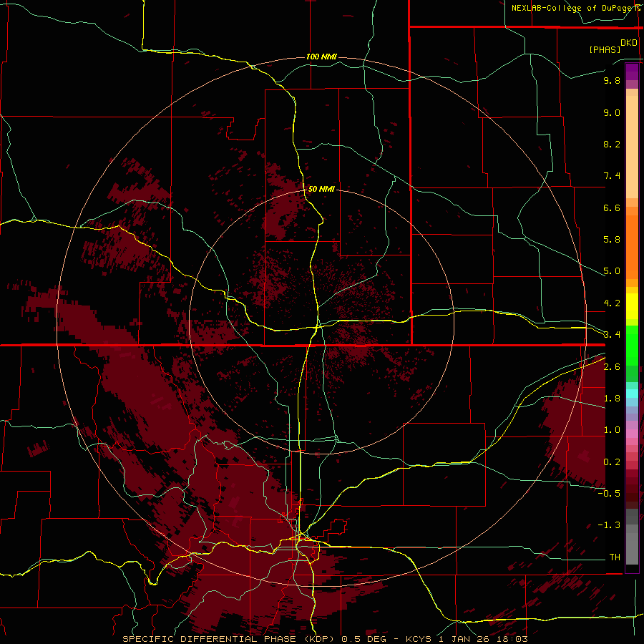Pick the grey bottom color band

(x=632, y=548)
